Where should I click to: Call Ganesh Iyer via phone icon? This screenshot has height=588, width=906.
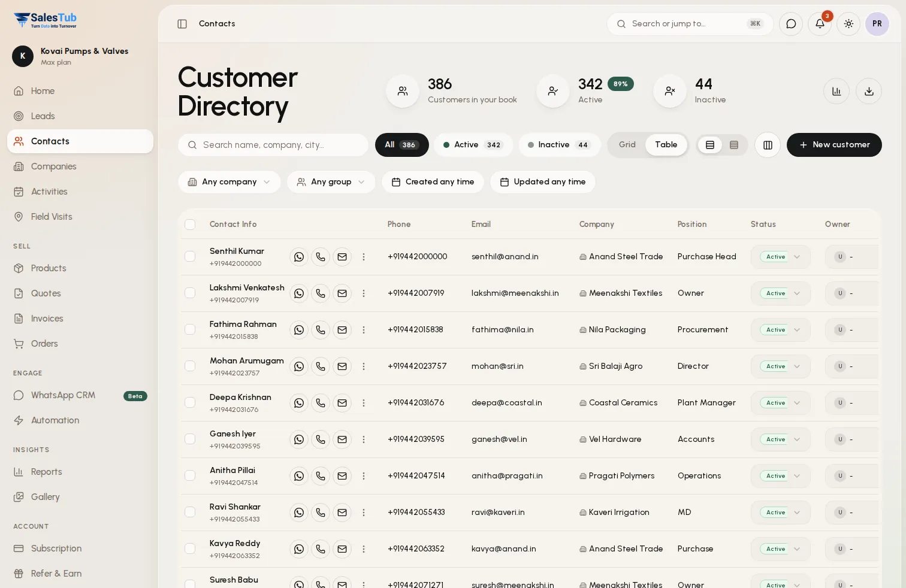coord(321,440)
